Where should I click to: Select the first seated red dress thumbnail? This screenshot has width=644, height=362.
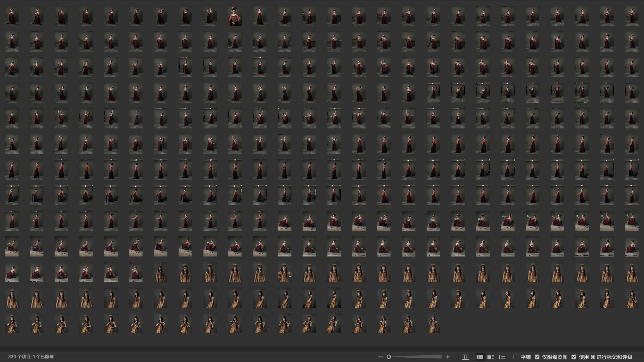click(284, 221)
